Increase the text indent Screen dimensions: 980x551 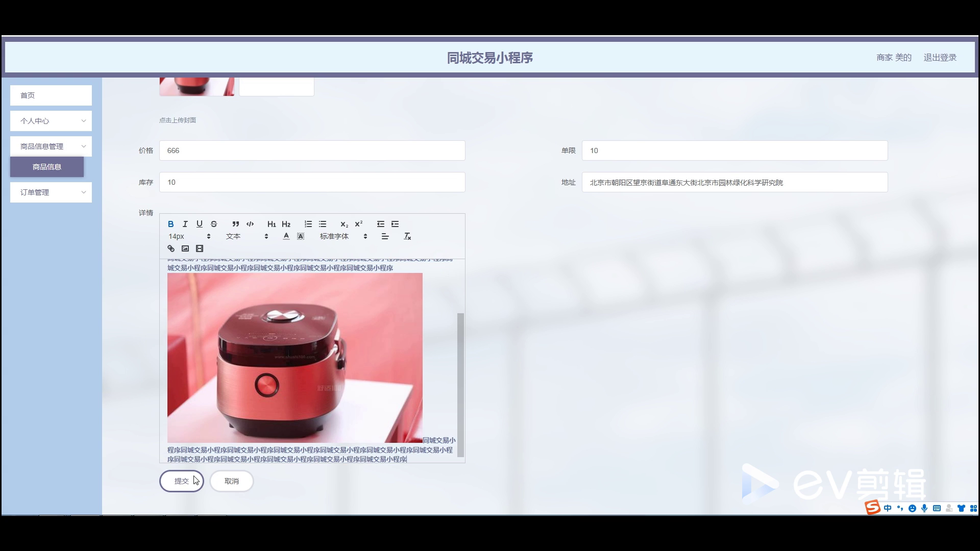tap(395, 224)
